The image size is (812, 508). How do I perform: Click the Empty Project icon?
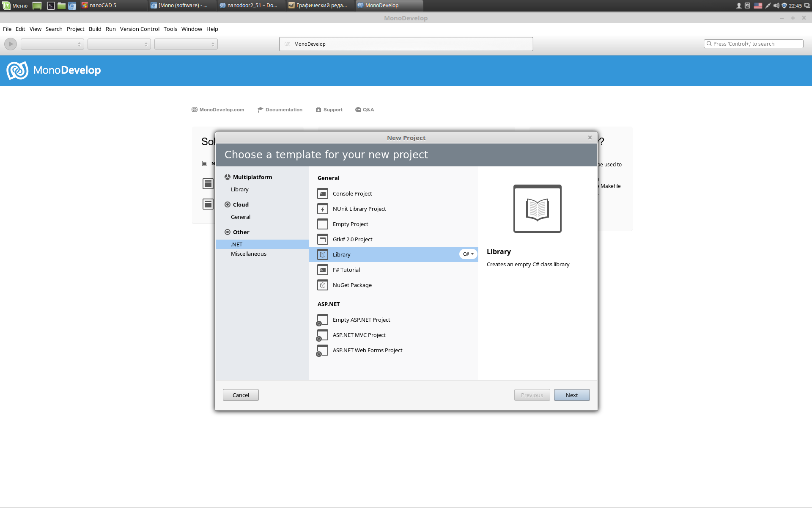pos(323,224)
